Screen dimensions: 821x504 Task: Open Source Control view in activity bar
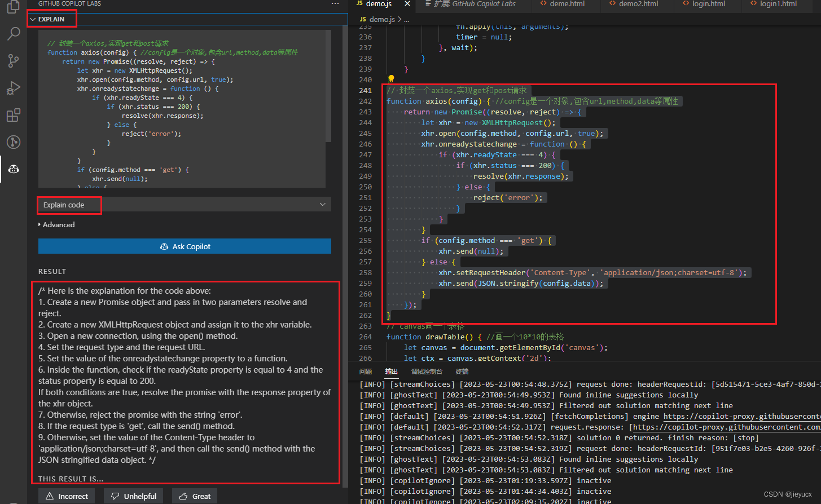[x=13, y=61]
